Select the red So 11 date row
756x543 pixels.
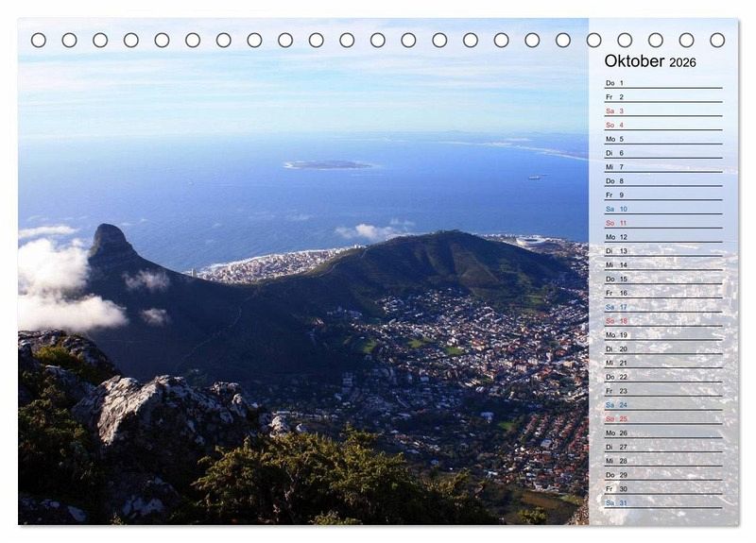click(x=662, y=223)
